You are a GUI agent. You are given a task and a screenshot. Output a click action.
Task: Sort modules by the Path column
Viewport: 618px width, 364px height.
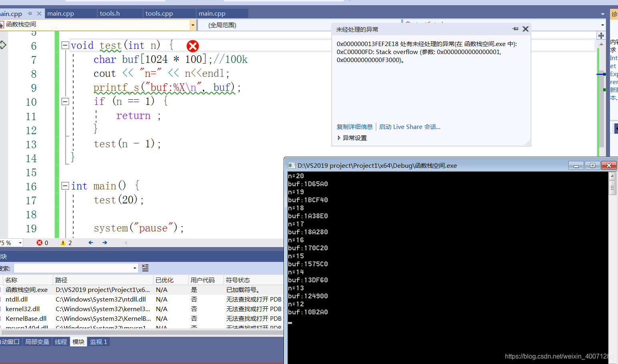[x=103, y=280]
